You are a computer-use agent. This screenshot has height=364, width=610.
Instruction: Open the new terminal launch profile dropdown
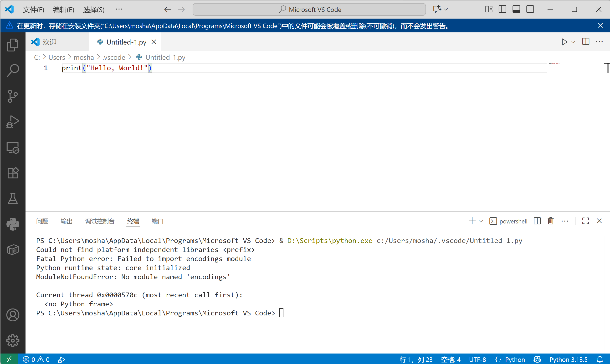pyautogui.click(x=481, y=221)
